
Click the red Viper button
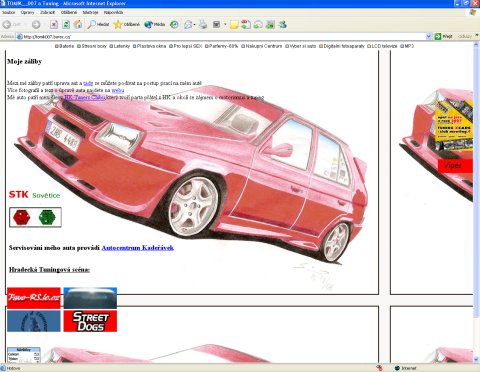(455, 166)
